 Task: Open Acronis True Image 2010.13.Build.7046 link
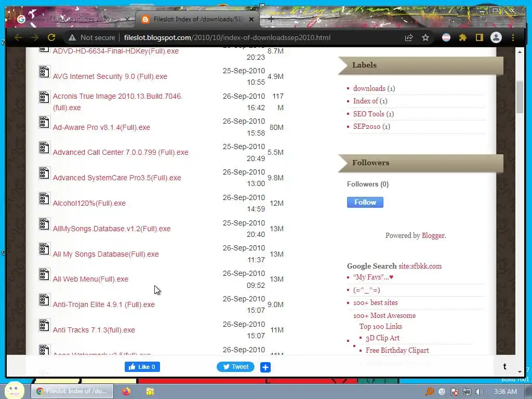pos(118,102)
